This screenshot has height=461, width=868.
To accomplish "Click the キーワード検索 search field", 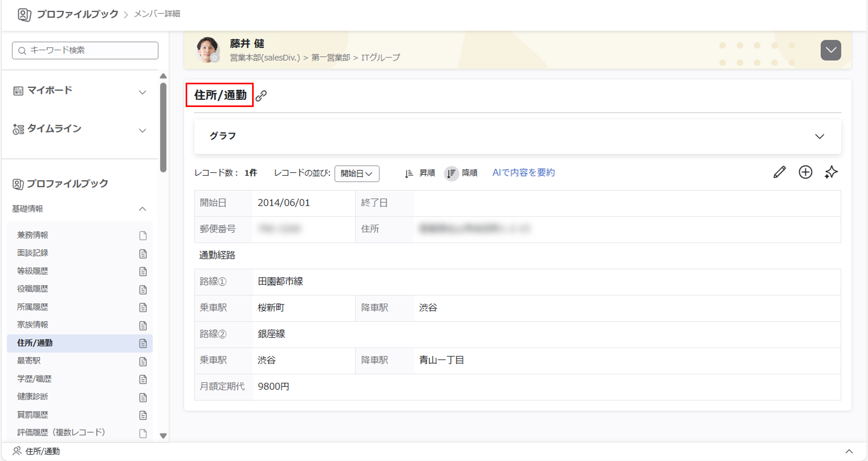I will point(85,50).
